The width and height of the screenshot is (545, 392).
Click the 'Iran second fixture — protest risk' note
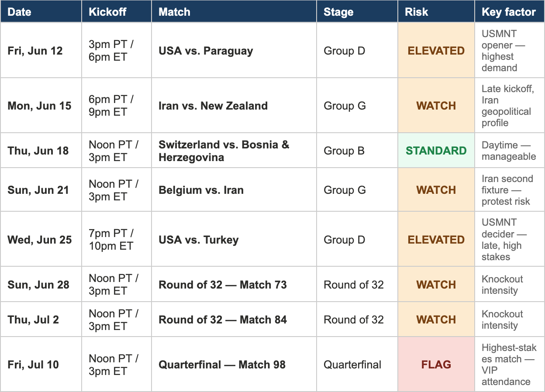tap(507, 190)
